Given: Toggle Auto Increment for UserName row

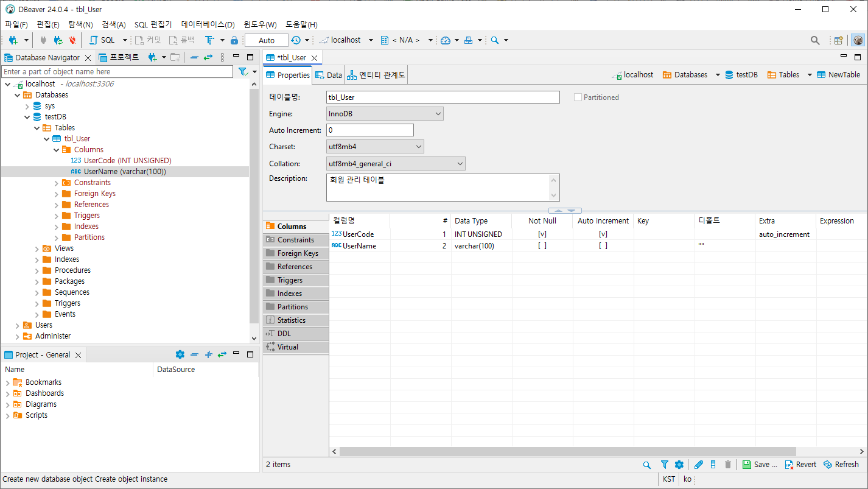Looking at the screenshot, I should point(603,246).
